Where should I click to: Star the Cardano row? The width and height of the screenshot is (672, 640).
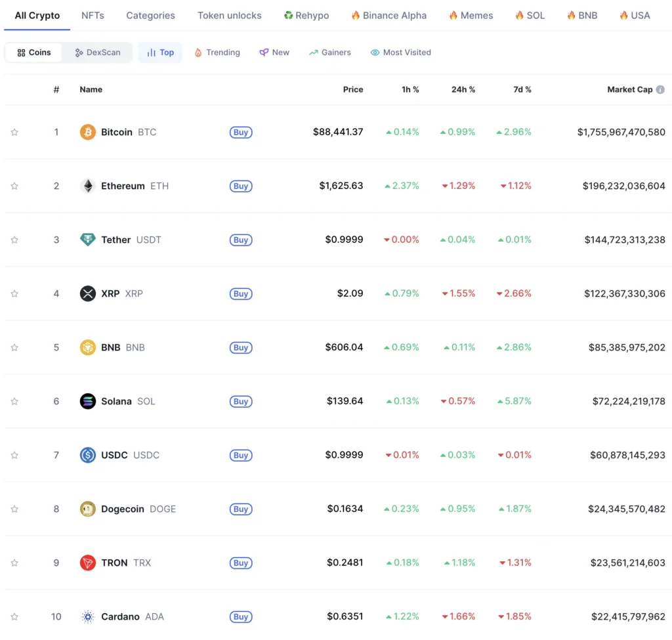tap(14, 616)
